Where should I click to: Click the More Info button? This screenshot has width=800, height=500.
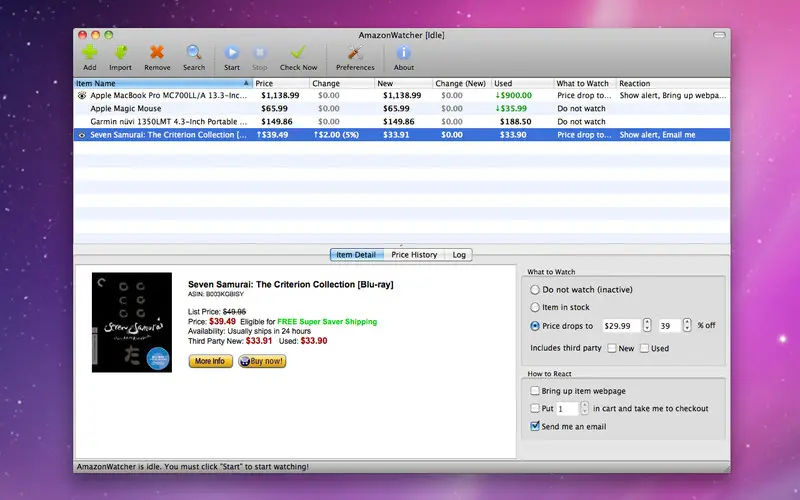(x=210, y=361)
